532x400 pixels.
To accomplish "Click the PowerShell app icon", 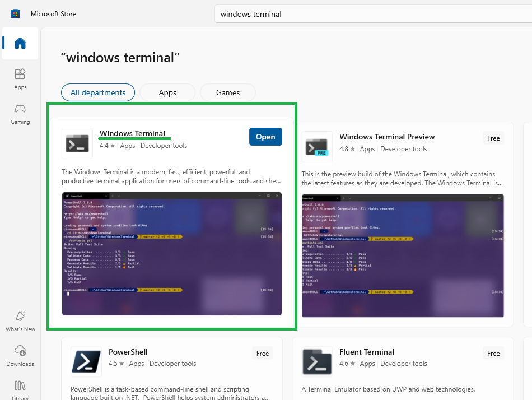I will click(86, 361).
